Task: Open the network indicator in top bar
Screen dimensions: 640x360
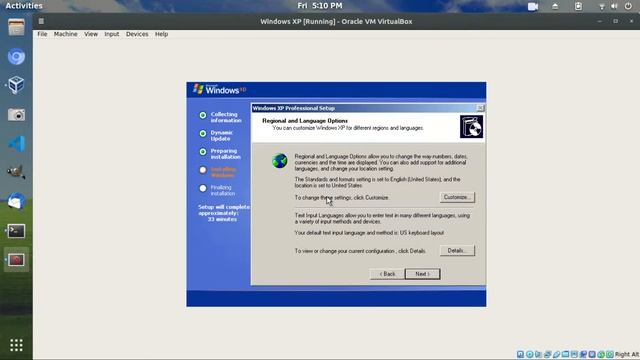Action: (602, 6)
